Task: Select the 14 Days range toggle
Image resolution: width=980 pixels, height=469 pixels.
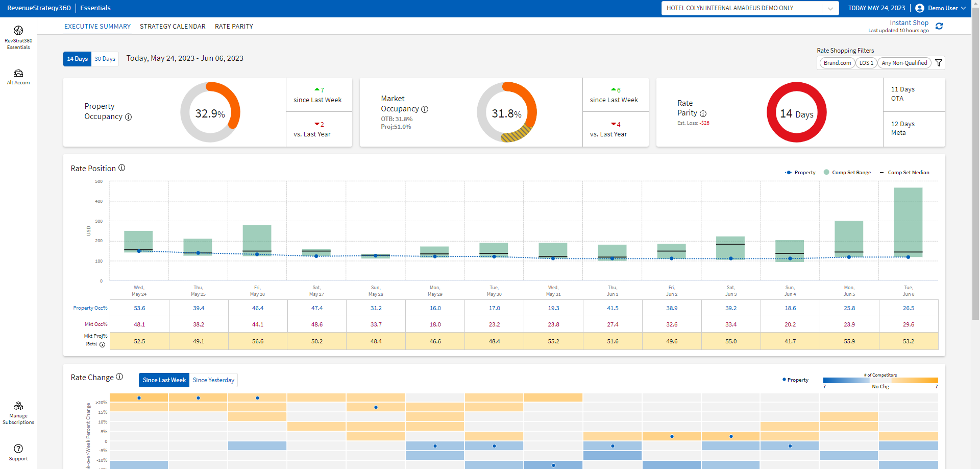Action: [78, 59]
